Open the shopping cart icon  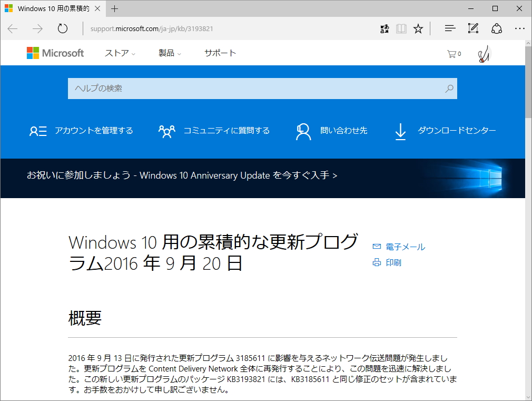click(454, 54)
